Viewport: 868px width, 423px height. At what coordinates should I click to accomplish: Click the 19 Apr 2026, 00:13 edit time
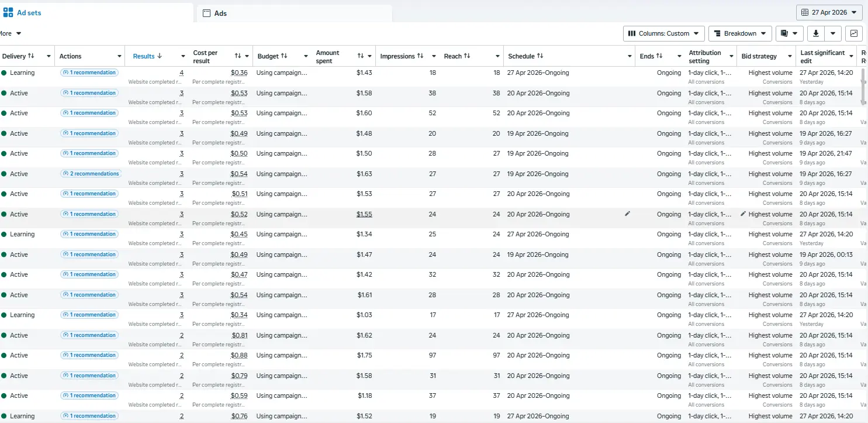(826, 255)
